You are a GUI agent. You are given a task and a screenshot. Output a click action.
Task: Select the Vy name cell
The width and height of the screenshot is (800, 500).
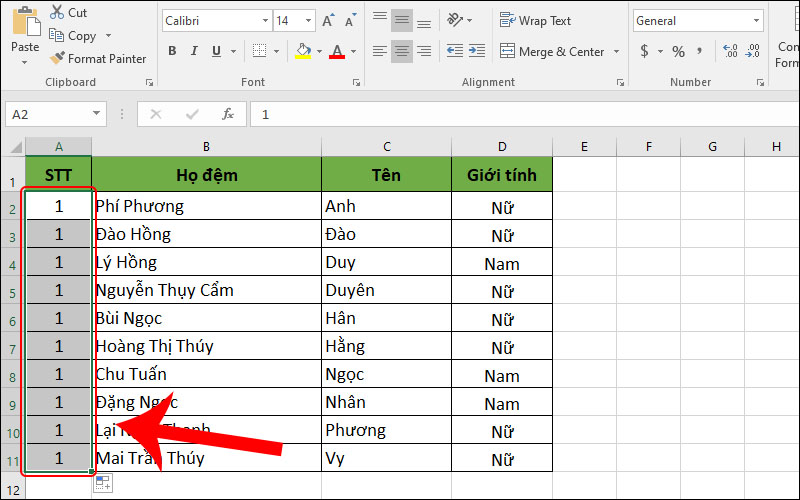click(387, 458)
